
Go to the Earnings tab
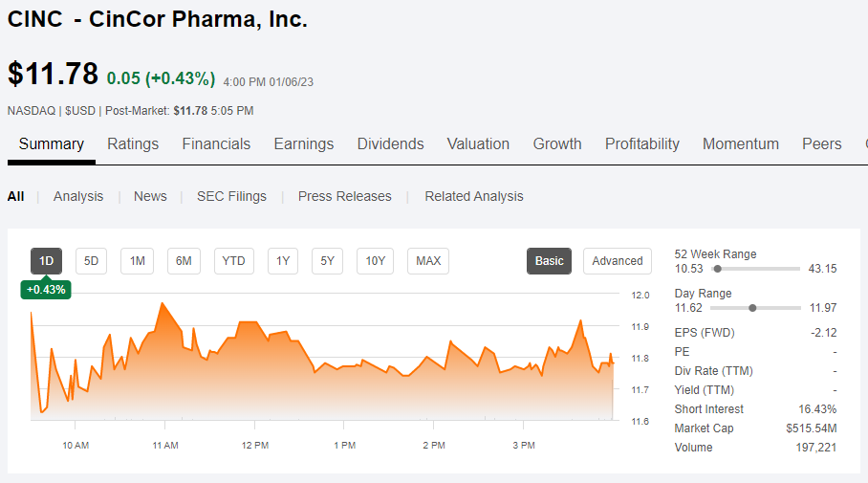[x=303, y=144]
